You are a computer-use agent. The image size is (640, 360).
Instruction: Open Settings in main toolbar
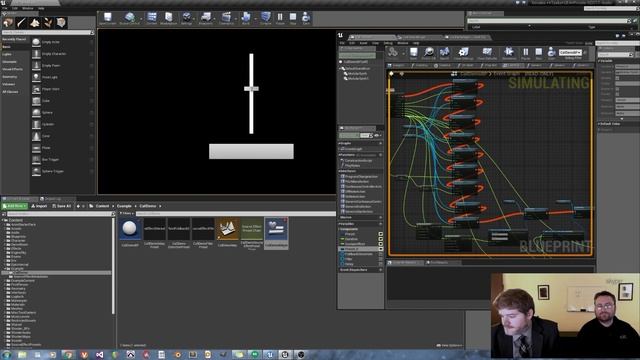click(x=187, y=18)
